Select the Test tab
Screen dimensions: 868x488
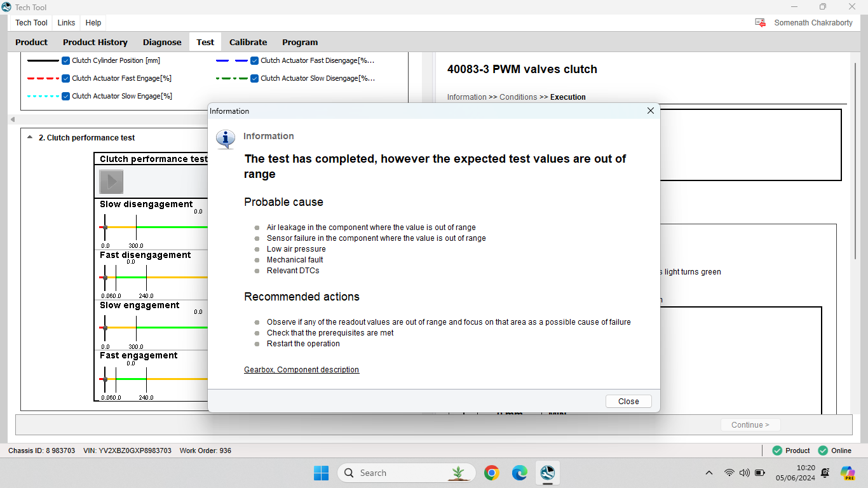click(x=205, y=42)
